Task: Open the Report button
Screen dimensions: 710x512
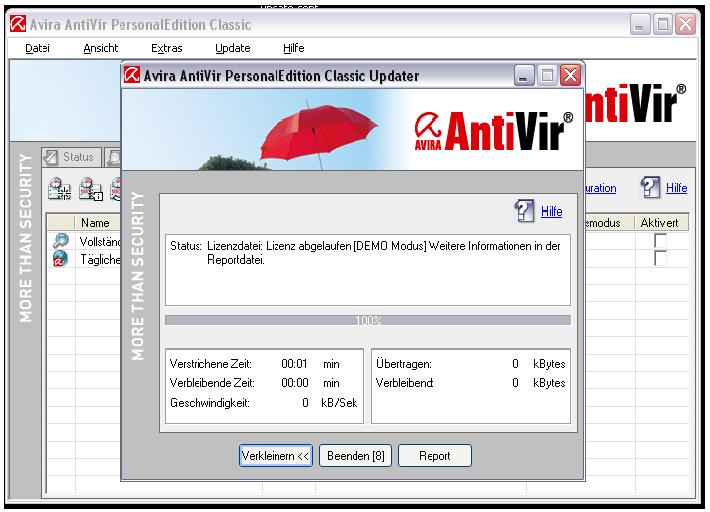Action: pos(435,455)
